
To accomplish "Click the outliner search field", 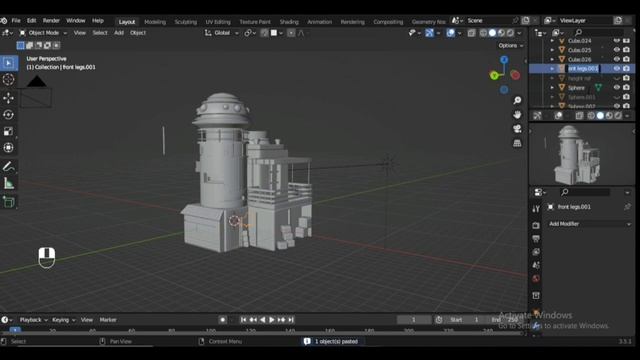I will point(599,32).
